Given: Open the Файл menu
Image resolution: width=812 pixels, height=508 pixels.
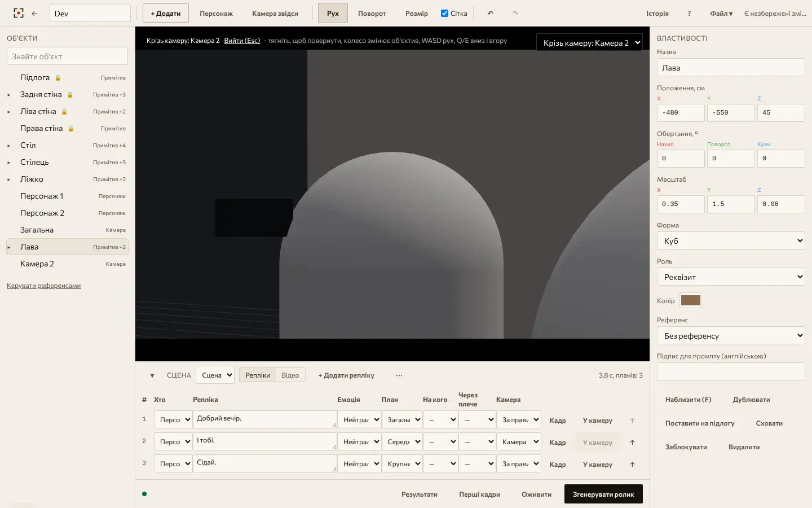Looking at the screenshot, I should 721,13.
